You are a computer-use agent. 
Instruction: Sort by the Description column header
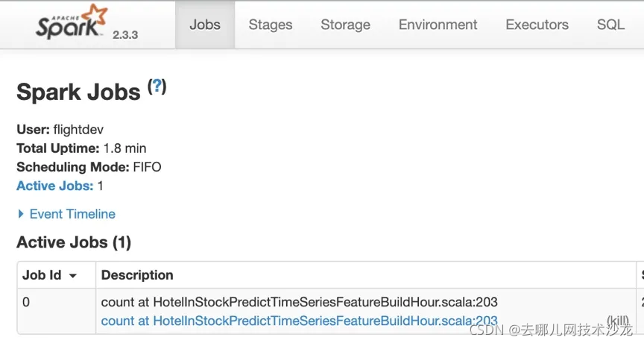pos(137,275)
